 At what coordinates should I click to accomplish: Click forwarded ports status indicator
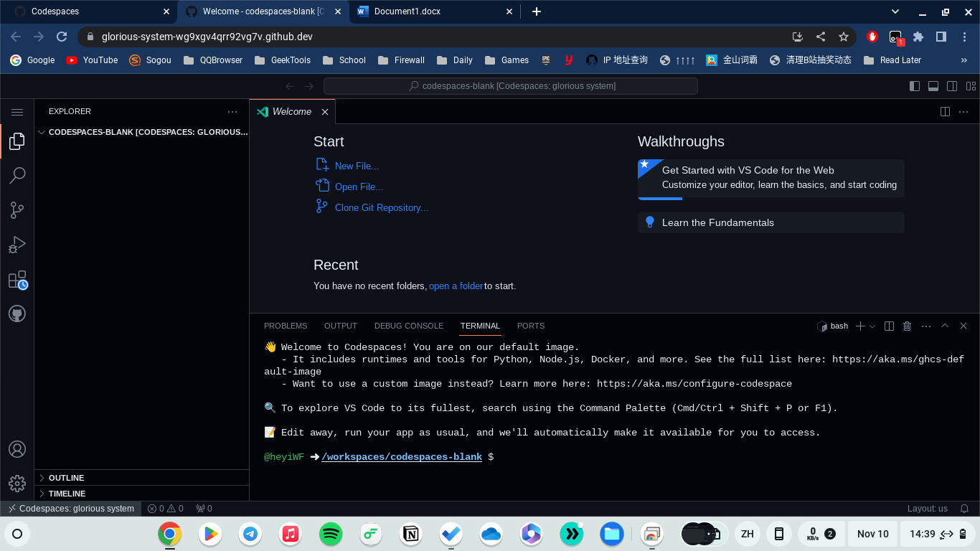(x=204, y=509)
